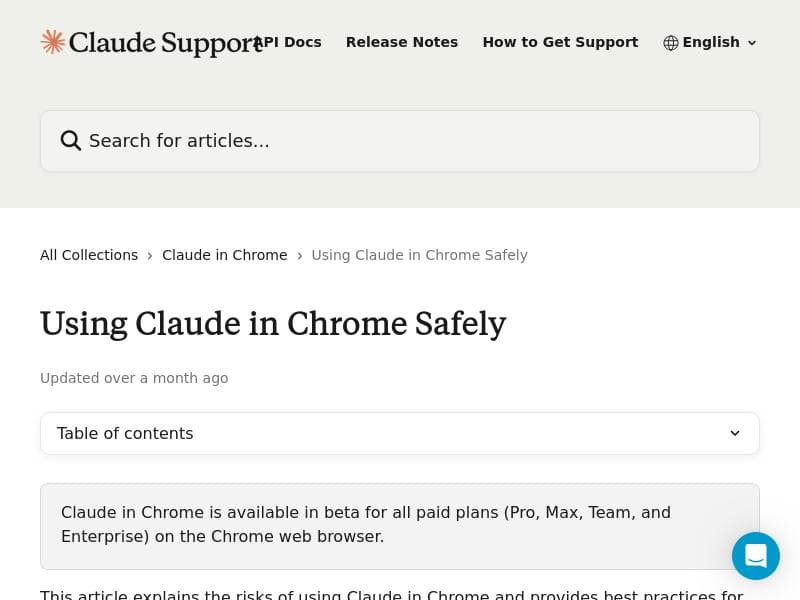Screen dimensions: 800x600
Task: Select Release Notes in the navigation bar
Action: (x=402, y=42)
